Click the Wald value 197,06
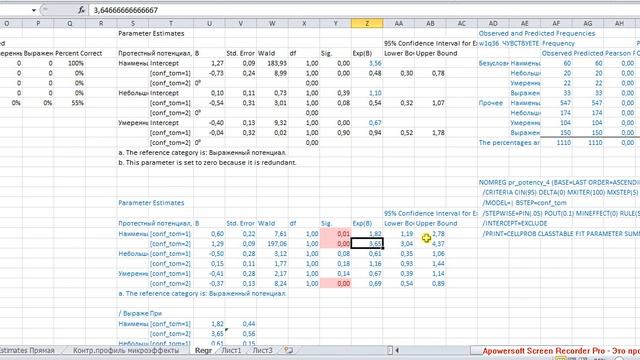 coord(277,244)
